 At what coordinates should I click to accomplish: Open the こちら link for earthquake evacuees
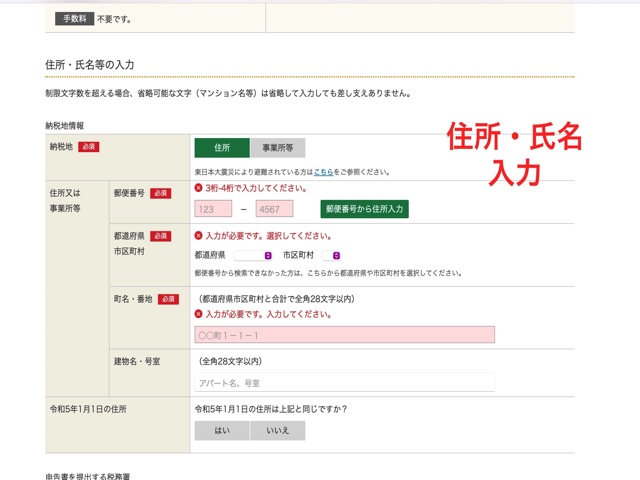[x=323, y=172]
